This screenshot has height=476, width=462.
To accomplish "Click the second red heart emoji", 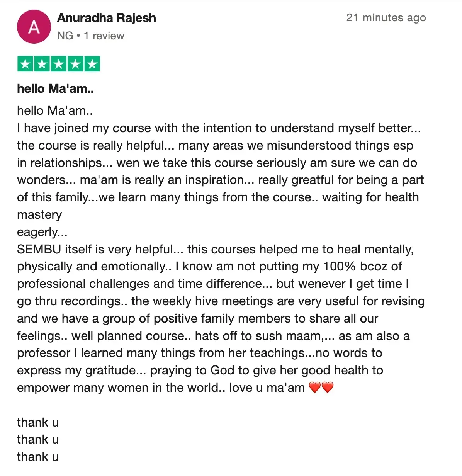I will 327,388.
